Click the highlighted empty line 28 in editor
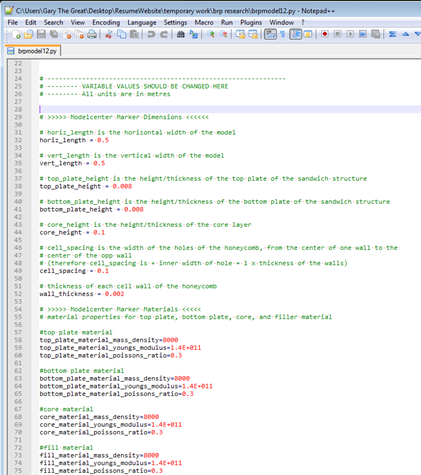 230,109
